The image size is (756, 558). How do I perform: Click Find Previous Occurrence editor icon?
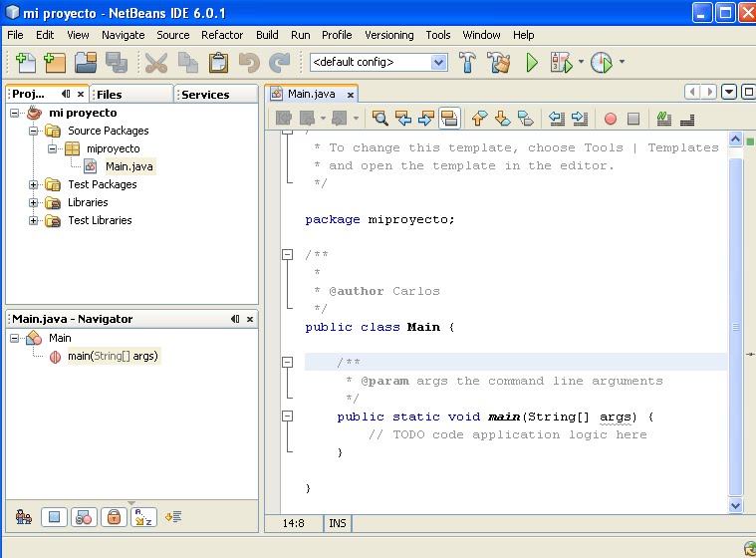(403, 119)
